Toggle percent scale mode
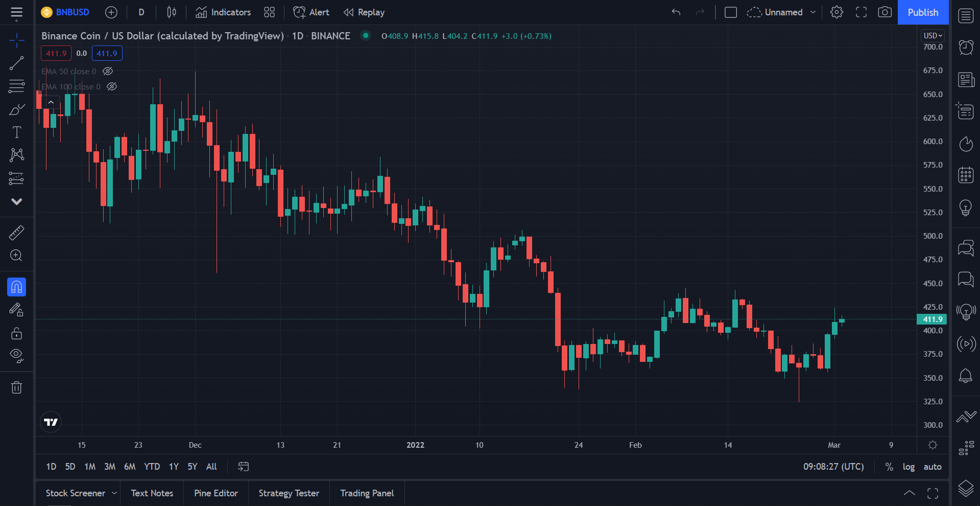The image size is (980, 506). [889, 467]
